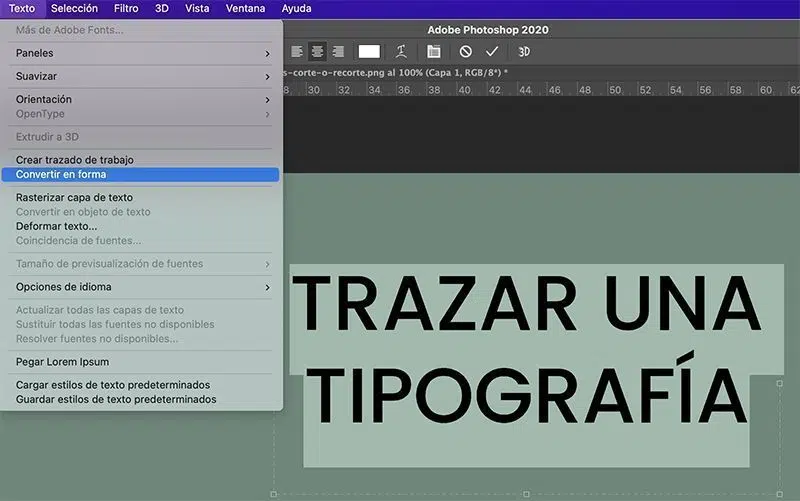The width and height of the screenshot is (800, 501).
Task: Choose Cargar estilos de texto predeterminados
Action: (141, 385)
